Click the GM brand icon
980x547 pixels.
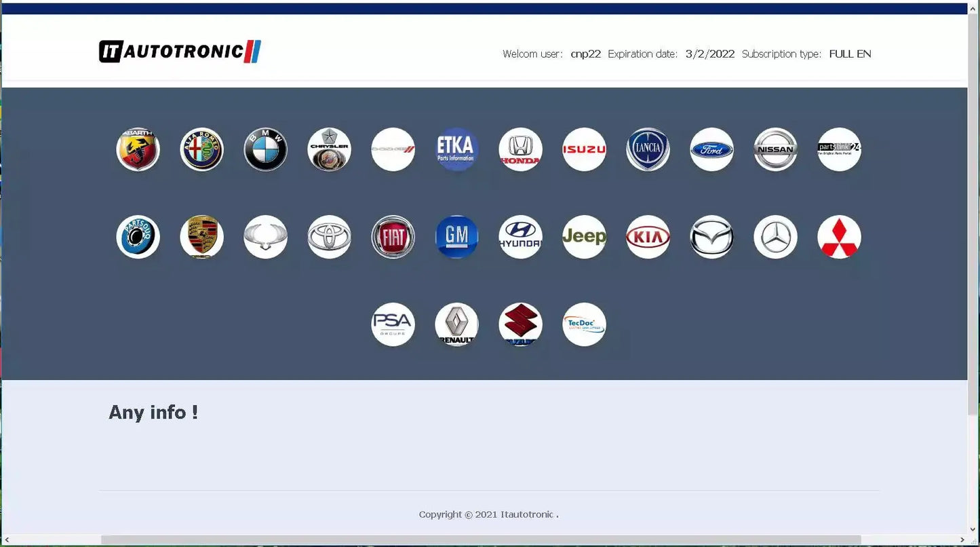tap(456, 237)
